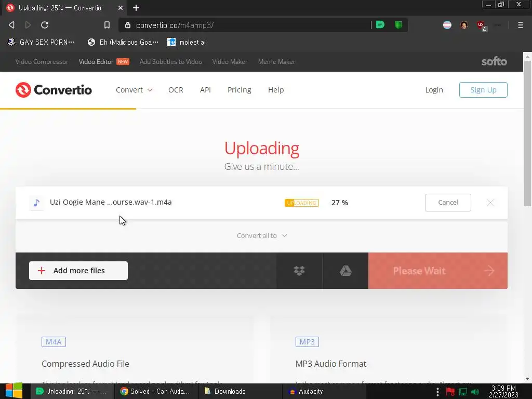532x399 pixels.
Task: Open the API page
Action: click(x=205, y=90)
